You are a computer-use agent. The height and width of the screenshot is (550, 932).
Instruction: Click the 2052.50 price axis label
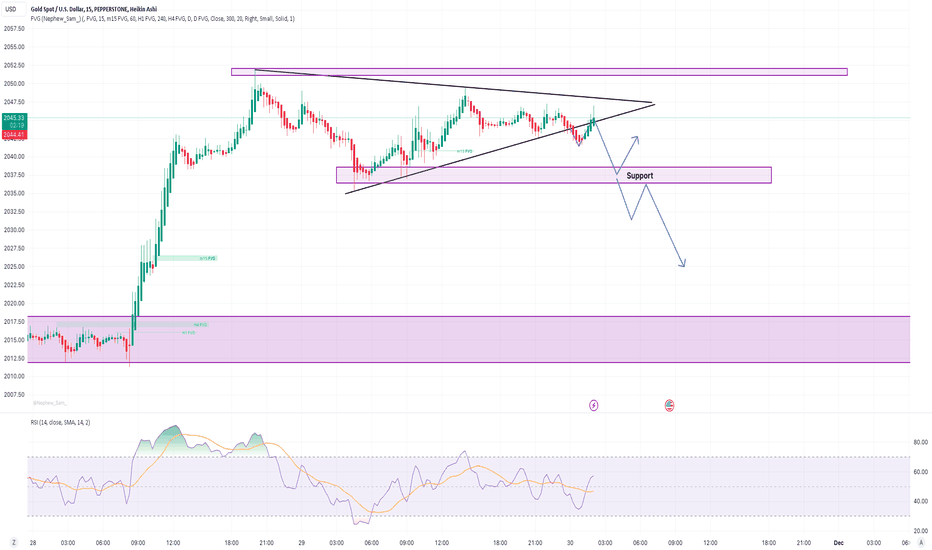point(14,65)
